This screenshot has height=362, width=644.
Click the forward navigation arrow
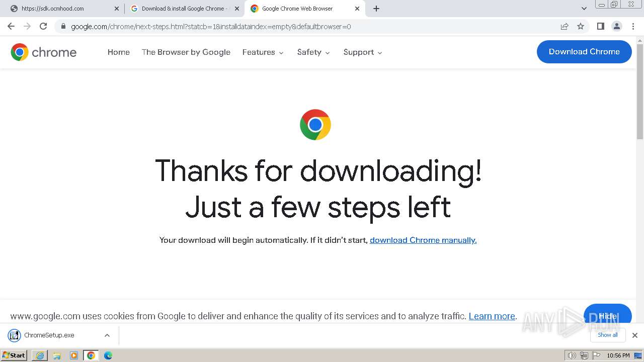pyautogui.click(x=27, y=26)
